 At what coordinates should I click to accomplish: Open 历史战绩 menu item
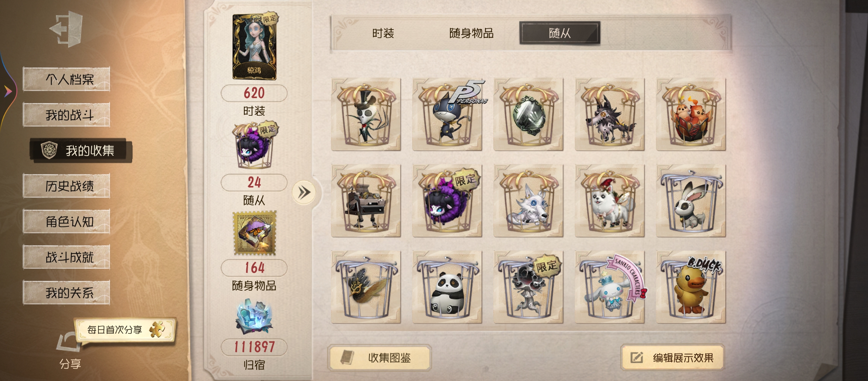(66, 186)
